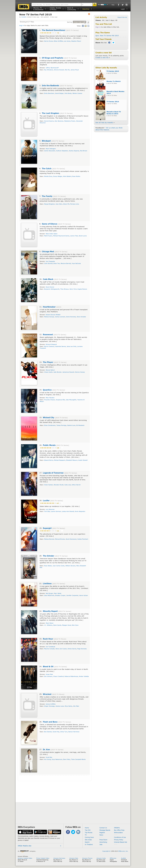This screenshot has width=146, height=868.
Task: Open the Minority Report title link
Action: (50, 611)
